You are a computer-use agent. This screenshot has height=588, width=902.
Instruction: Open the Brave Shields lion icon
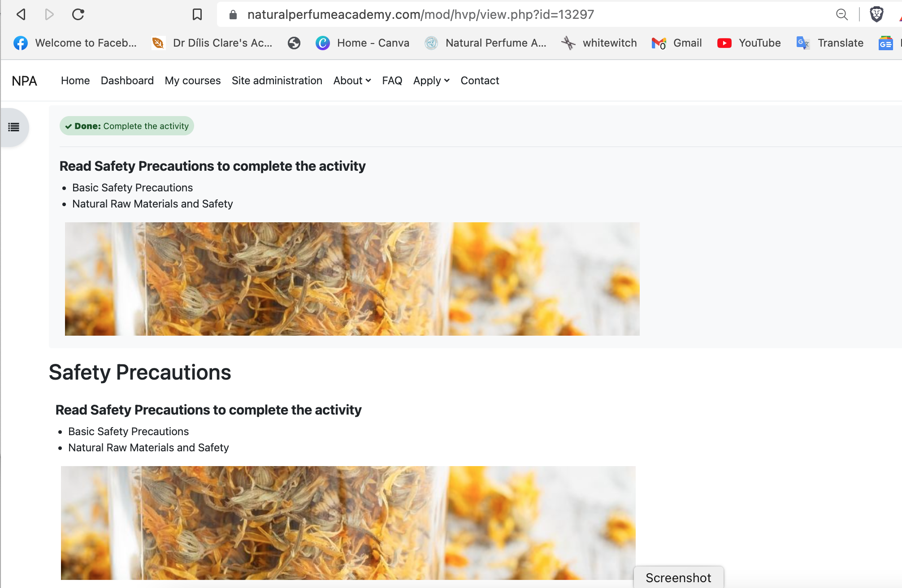pyautogui.click(x=876, y=14)
